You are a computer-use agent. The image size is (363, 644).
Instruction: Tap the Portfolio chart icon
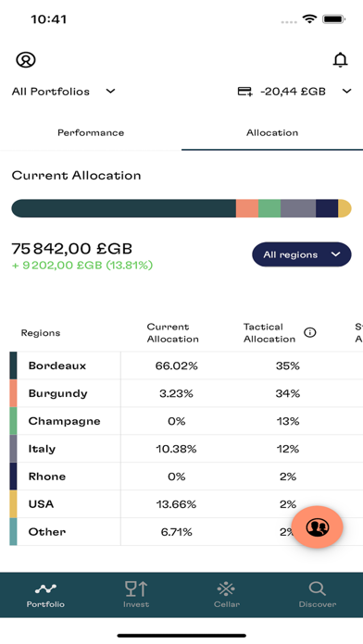(x=45, y=589)
